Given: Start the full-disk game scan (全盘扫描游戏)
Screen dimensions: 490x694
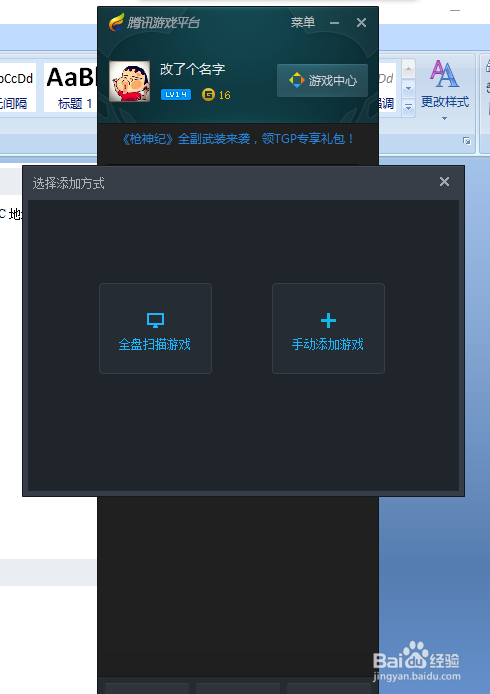Looking at the screenshot, I should pyautogui.click(x=155, y=328).
